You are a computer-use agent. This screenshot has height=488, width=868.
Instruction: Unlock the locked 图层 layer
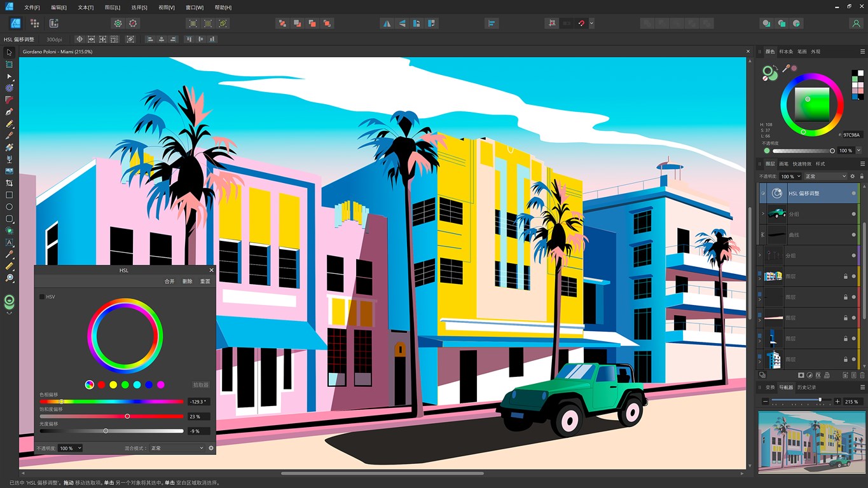pyautogui.click(x=844, y=276)
